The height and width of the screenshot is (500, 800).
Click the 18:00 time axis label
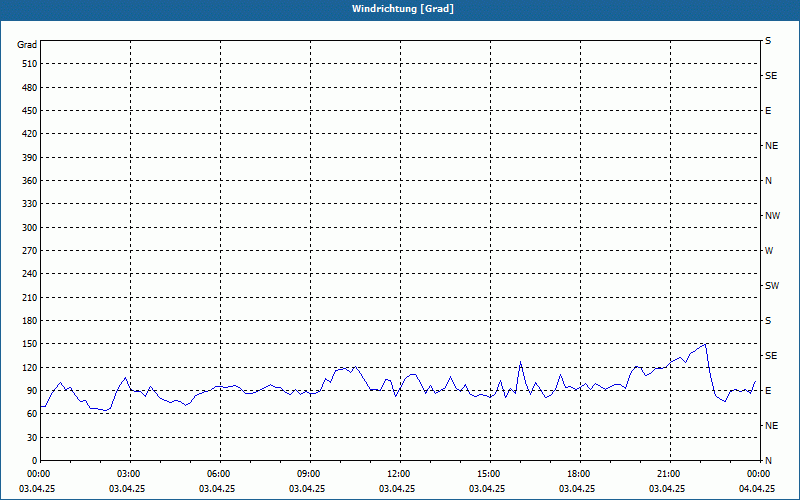[579, 474]
